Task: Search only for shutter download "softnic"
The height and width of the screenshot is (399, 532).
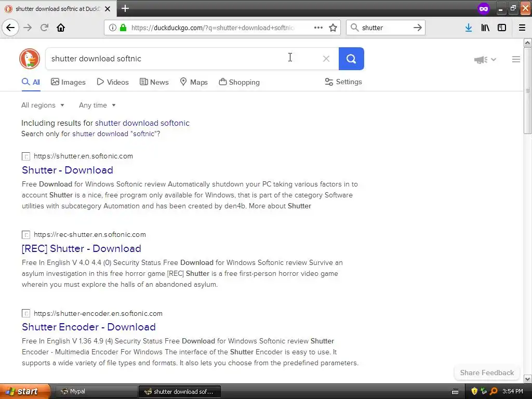Action: pos(116,134)
